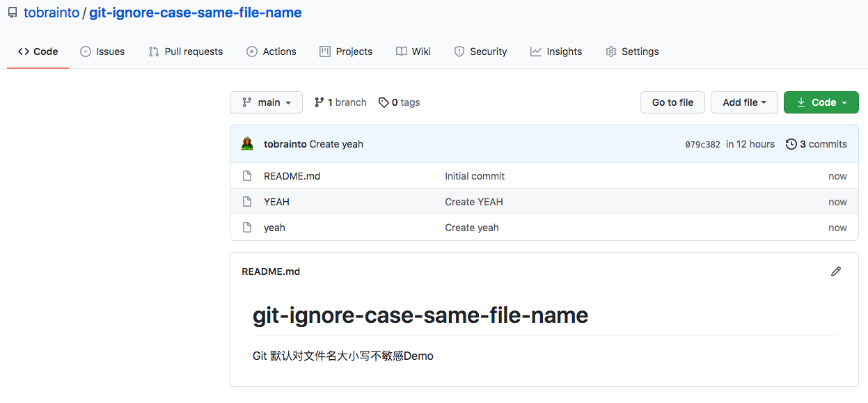Open tobrainto author link in commit bar
868x403 pixels.
[x=285, y=144]
